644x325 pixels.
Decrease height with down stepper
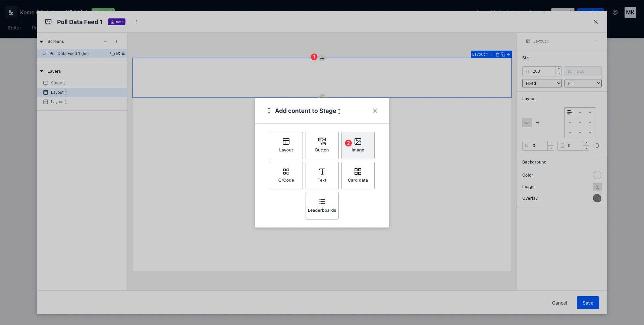coord(558,74)
